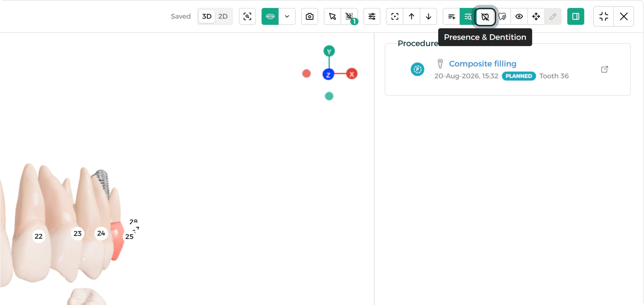Click the planned procedure status circle icon
The width and height of the screenshot is (644, 305).
pos(418,69)
